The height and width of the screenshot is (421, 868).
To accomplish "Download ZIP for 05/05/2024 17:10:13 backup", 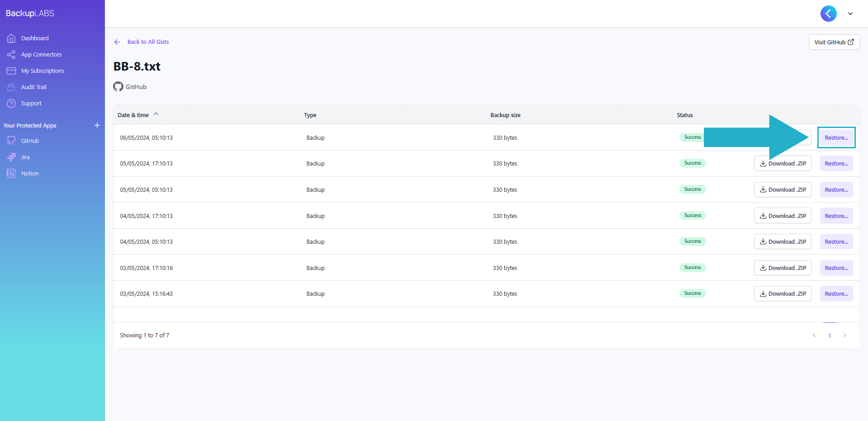I will [x=783, y=164].
